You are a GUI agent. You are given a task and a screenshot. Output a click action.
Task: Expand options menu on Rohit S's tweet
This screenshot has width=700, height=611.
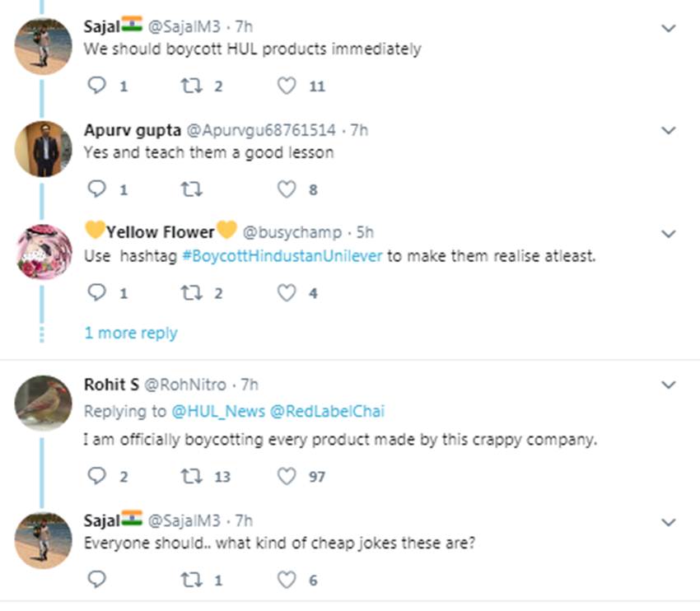click(669, 385)
